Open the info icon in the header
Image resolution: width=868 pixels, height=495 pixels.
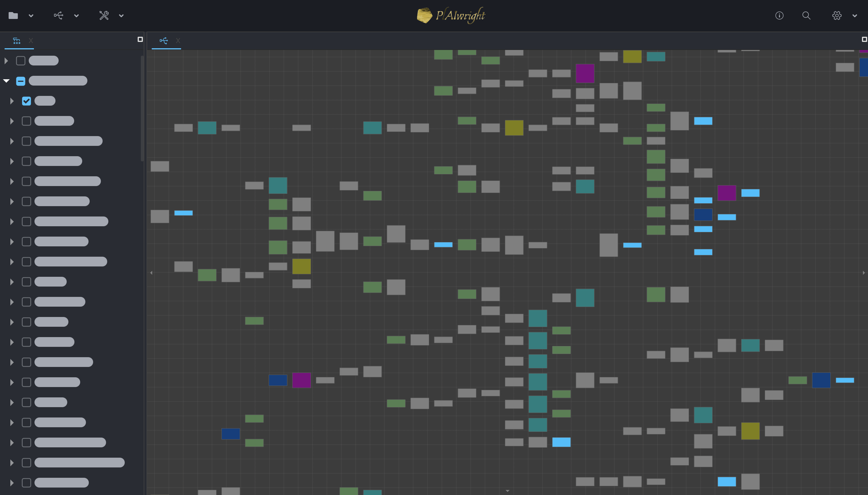coord(779,16)
